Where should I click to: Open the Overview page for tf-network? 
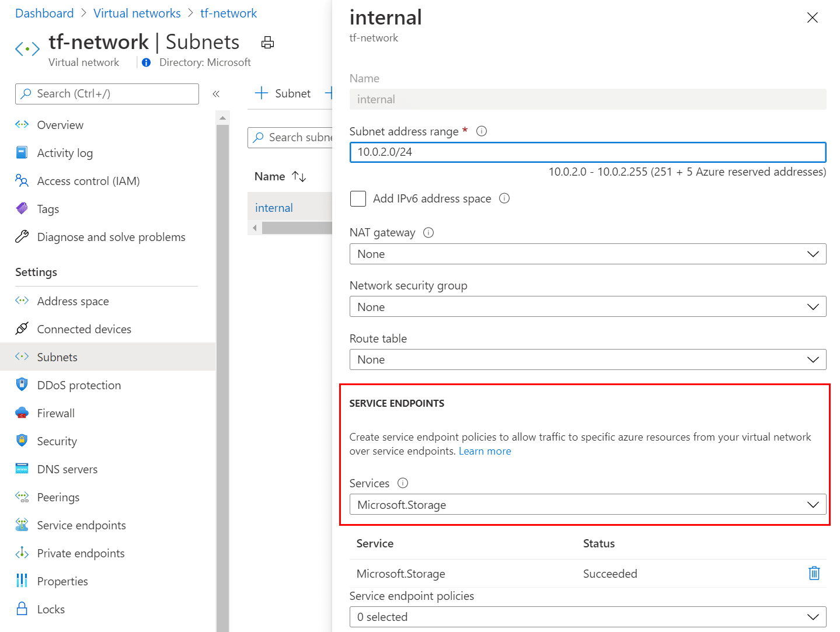60,124
